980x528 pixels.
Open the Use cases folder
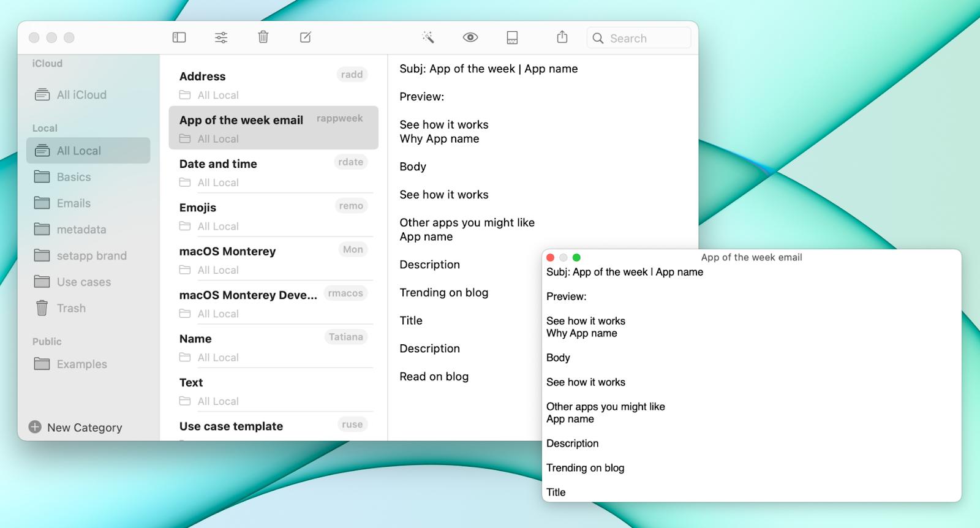88,282
